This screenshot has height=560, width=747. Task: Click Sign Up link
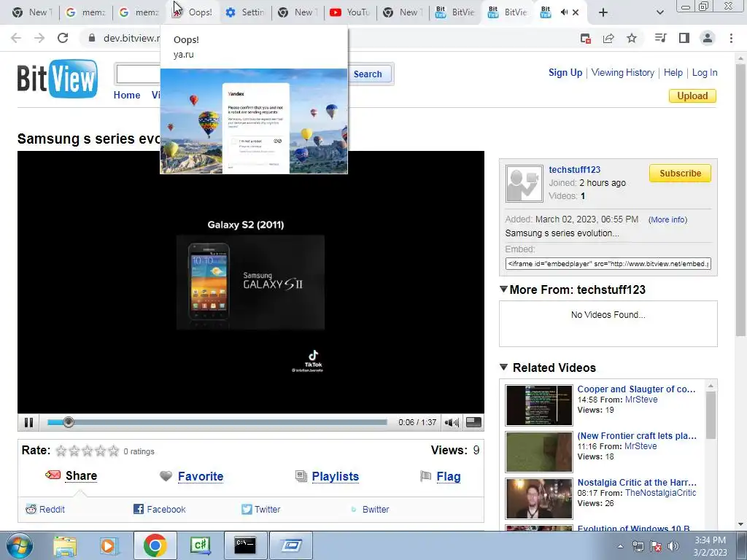tap(565, 72)
